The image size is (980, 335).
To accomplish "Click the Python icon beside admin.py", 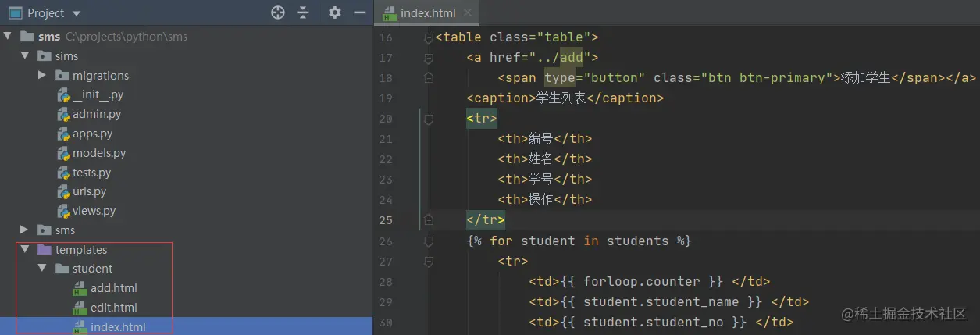I will [63, 114].
